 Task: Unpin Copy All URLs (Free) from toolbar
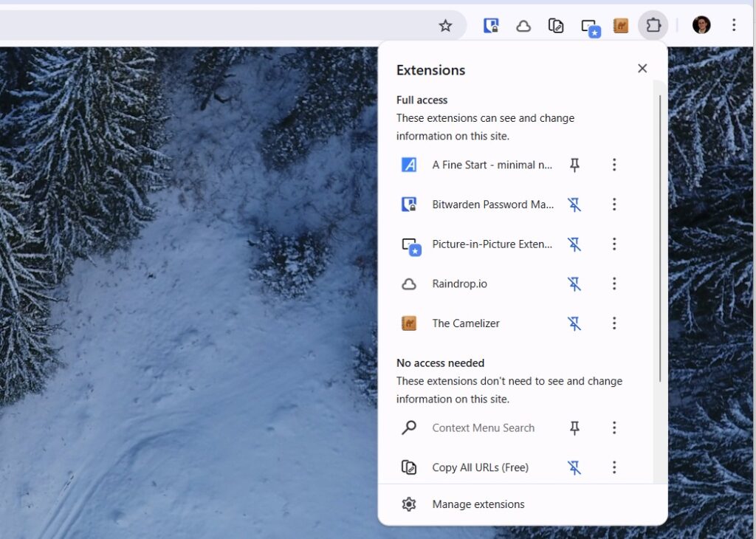tap(574, 467)
